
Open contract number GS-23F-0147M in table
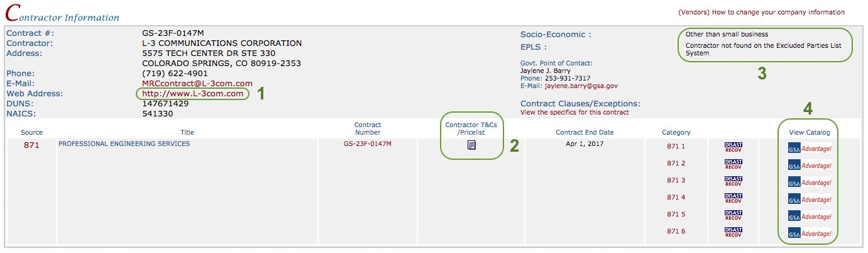(368, 144)
